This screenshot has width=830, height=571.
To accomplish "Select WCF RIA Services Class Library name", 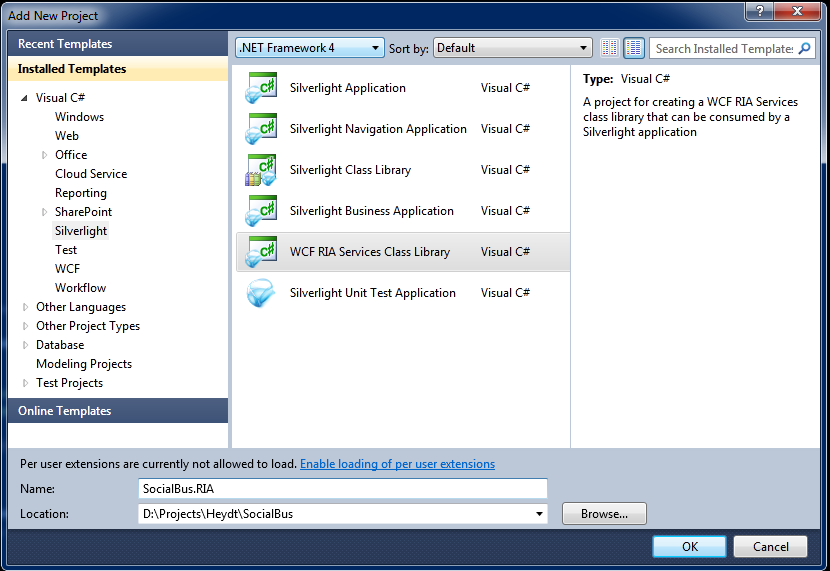I will click(x=370, y=252).
